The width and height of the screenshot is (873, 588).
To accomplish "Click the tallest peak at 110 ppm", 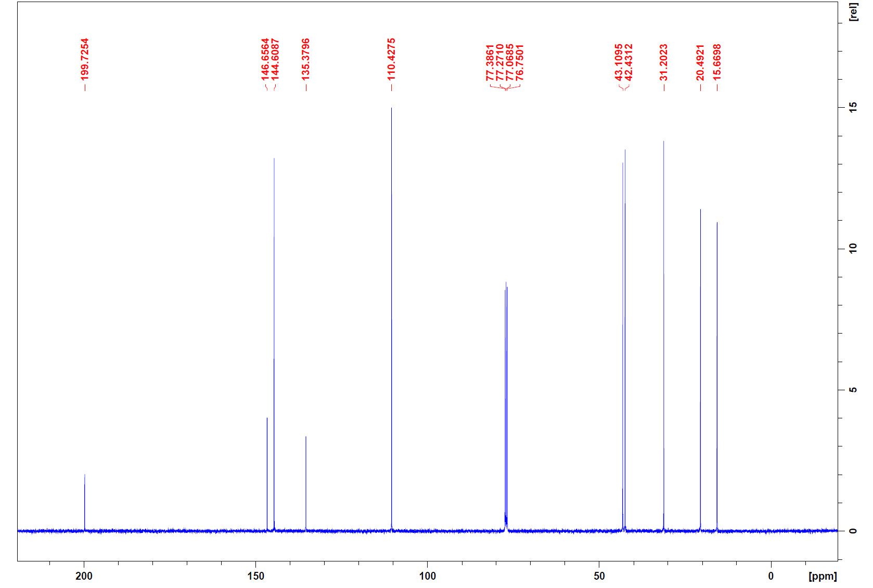I will [x=391, y=319].
